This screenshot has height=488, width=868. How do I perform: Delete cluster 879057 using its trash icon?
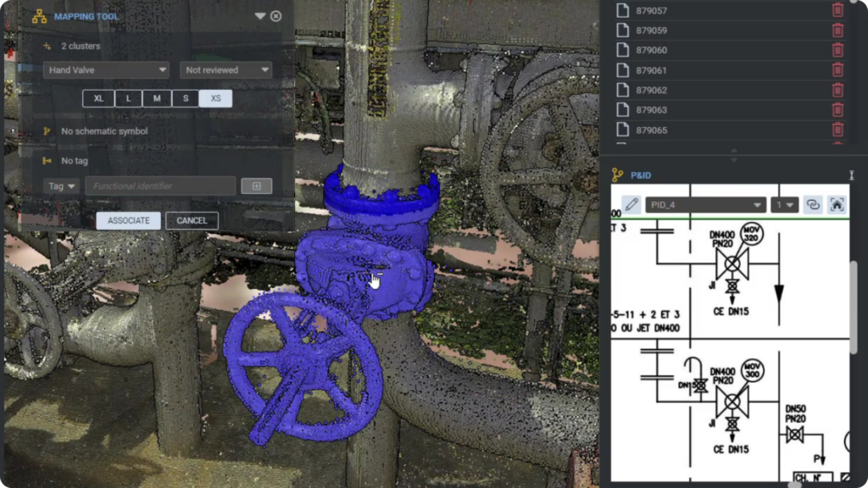coord(837,9)
